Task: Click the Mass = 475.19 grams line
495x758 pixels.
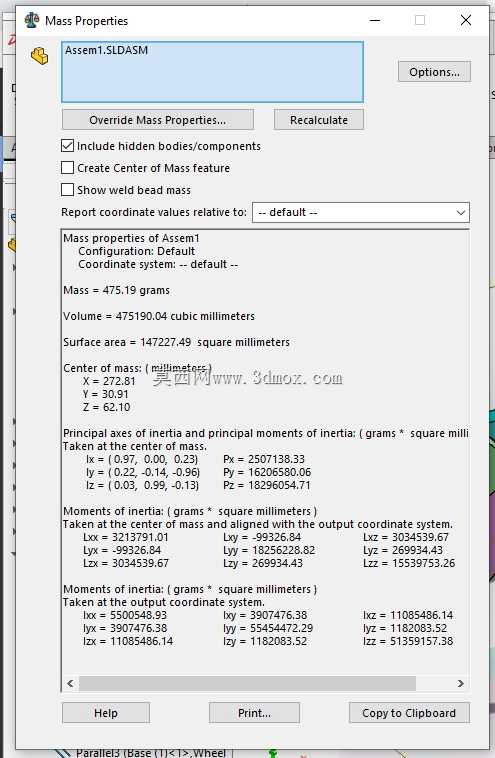Action: coord(116,290)
